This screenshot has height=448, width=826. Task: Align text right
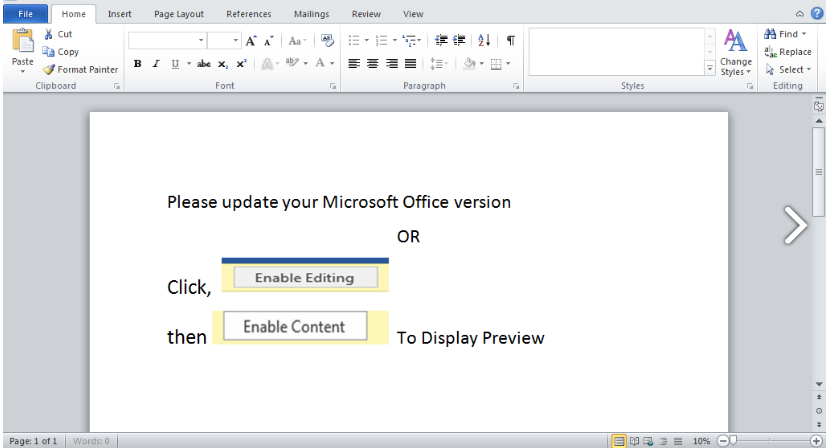click(x=391, y=64)
